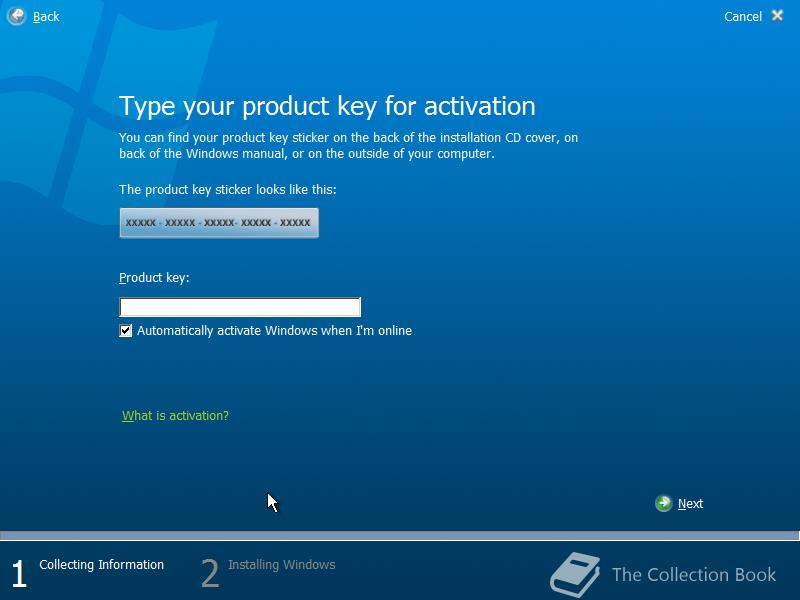Screen dimensions: 800x600
Task: Click the heading Type your product key for activation
Action: pos(327,107)
